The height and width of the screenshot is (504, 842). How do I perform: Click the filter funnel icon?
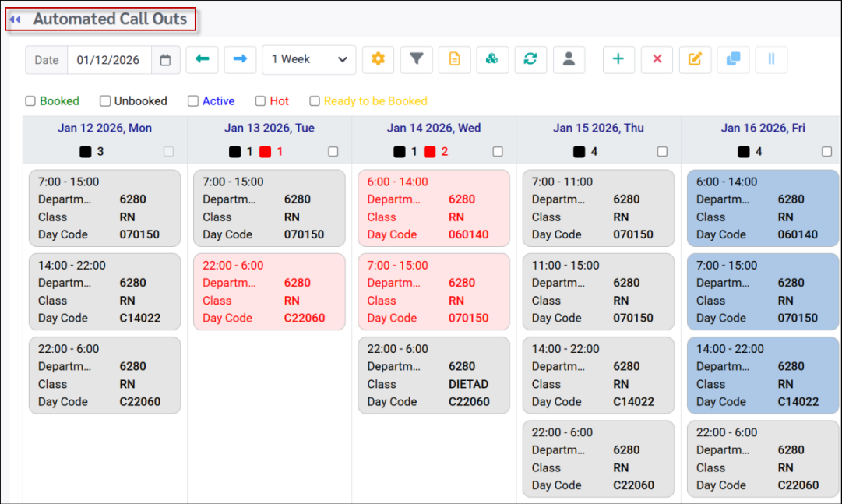(417, 60)
